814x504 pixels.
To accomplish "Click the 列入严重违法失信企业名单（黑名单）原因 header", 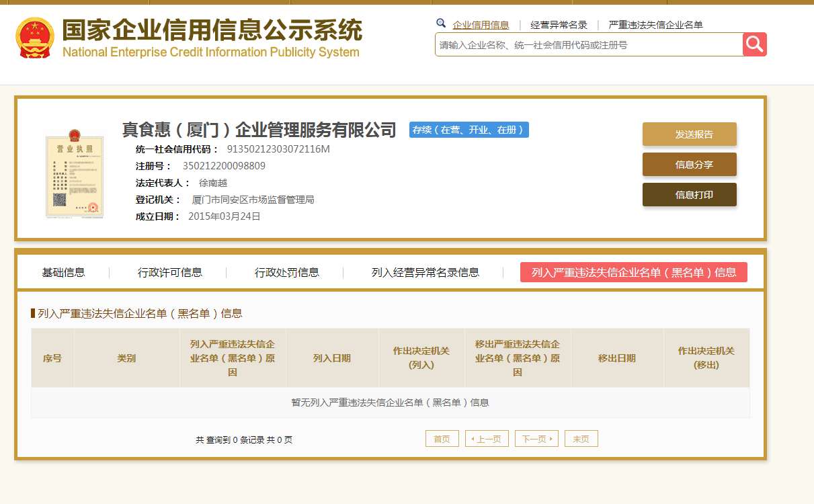I will coord(233,358).
